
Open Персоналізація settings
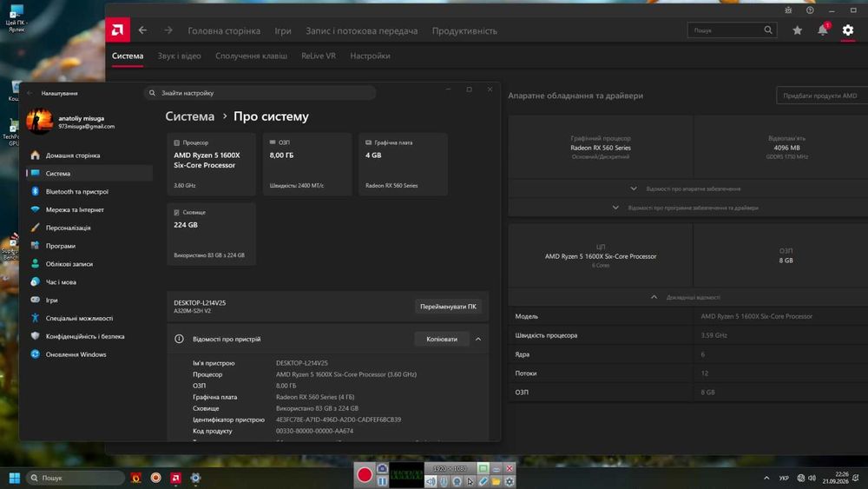click(x=89, y=228)
